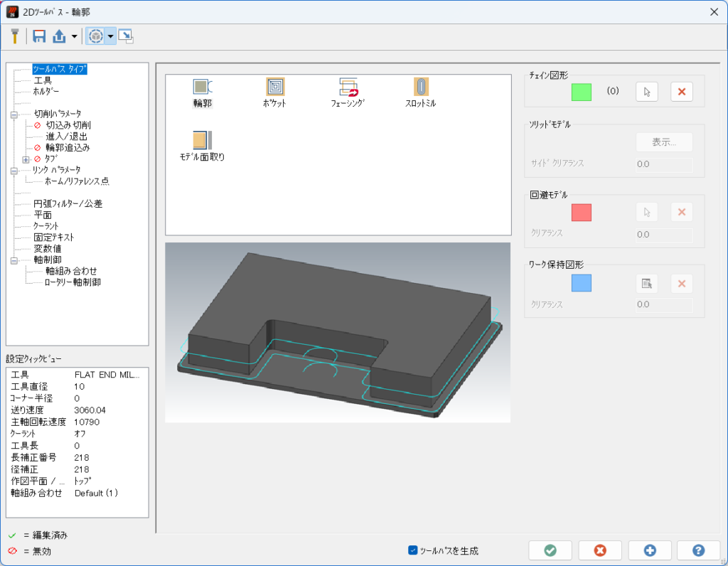Viewport: 728px width, 566px height.
Task: Open the 進入/退出 tree page
Action: (x=66, y=137)
